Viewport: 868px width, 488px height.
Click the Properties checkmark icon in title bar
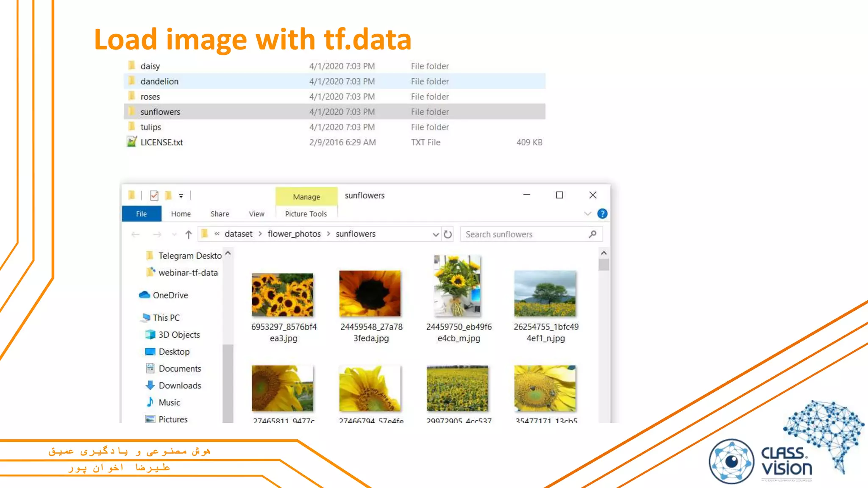pos(154,195)
